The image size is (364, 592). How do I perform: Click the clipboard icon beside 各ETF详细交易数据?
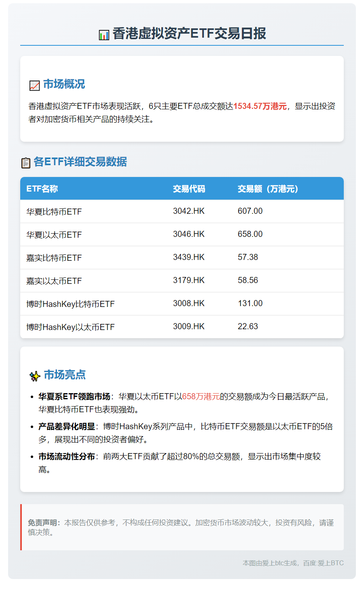click(x=25, y=163)
